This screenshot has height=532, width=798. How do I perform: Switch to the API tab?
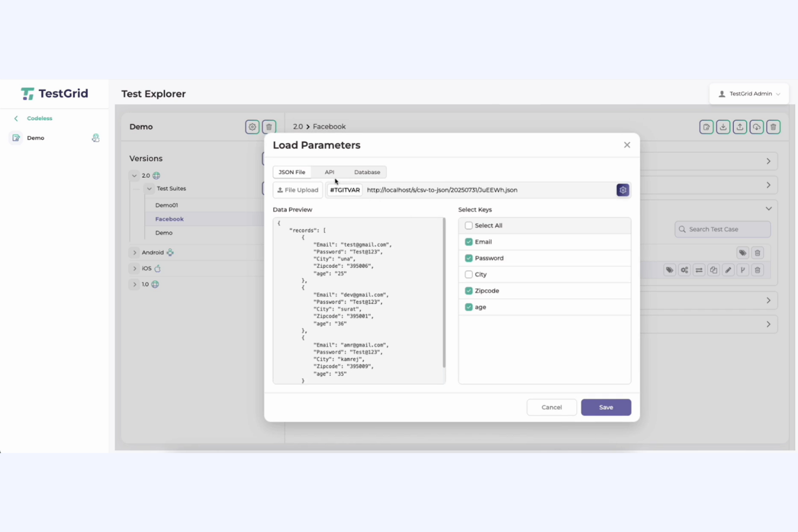329,172
